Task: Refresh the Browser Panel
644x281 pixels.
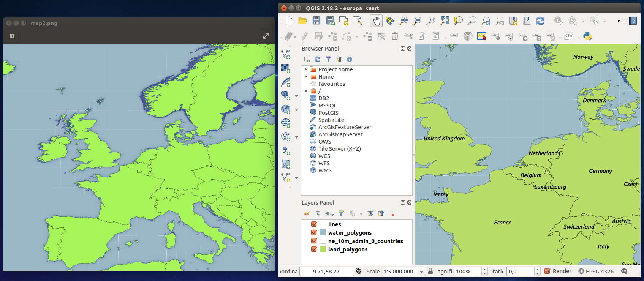Action: point(318,59)
